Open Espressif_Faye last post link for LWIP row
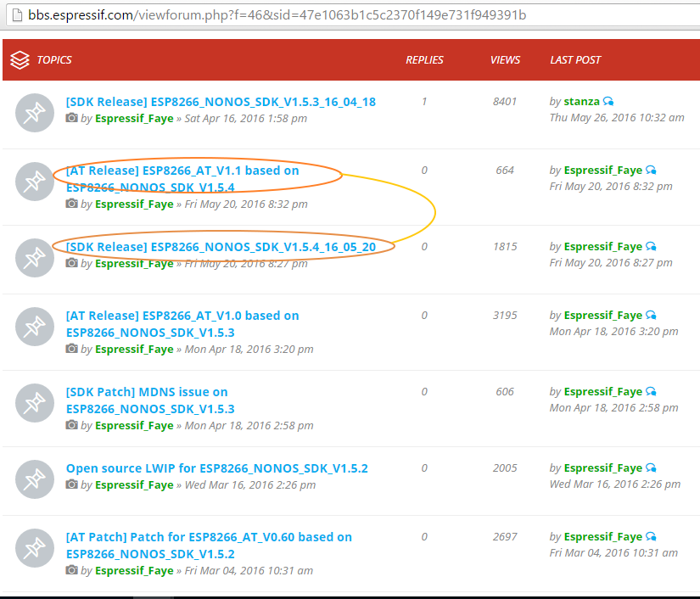 tap(603, 468)
